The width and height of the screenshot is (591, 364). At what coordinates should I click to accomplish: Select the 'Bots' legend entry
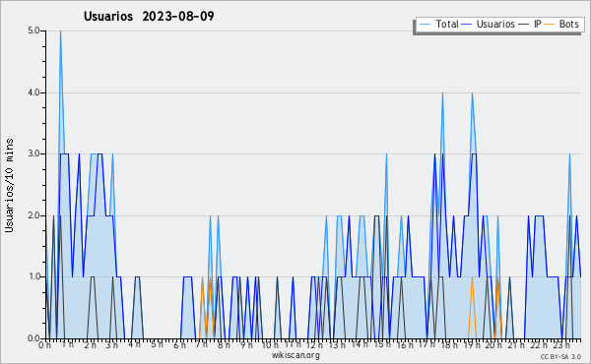point(568,24)
